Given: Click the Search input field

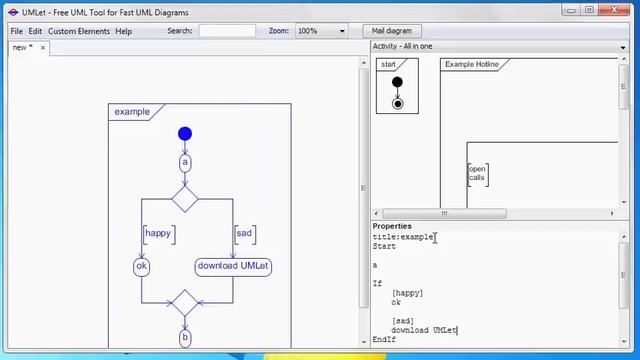Looking at the screenshot, I should pyautogui.click(x=227, y=31).
